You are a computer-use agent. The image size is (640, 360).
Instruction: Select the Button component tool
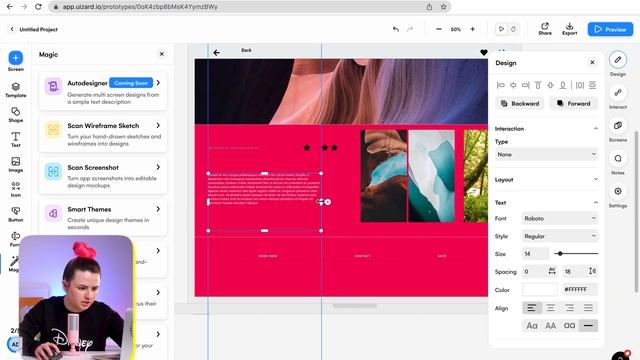click(x=16, y=214)
